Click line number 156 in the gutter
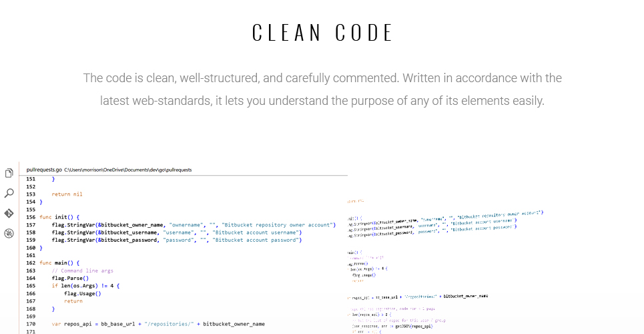 [31, 217]
